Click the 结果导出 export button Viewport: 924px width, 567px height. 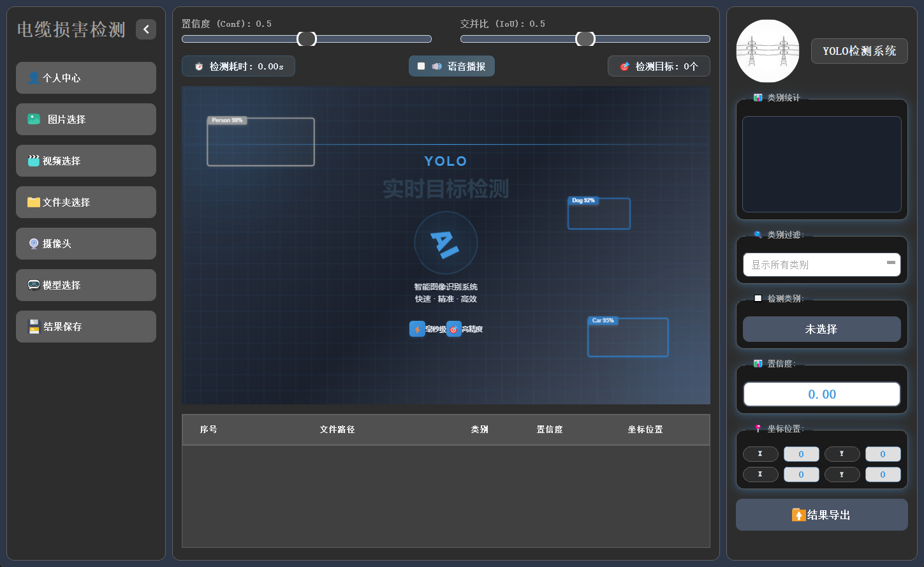coord(822,515)
